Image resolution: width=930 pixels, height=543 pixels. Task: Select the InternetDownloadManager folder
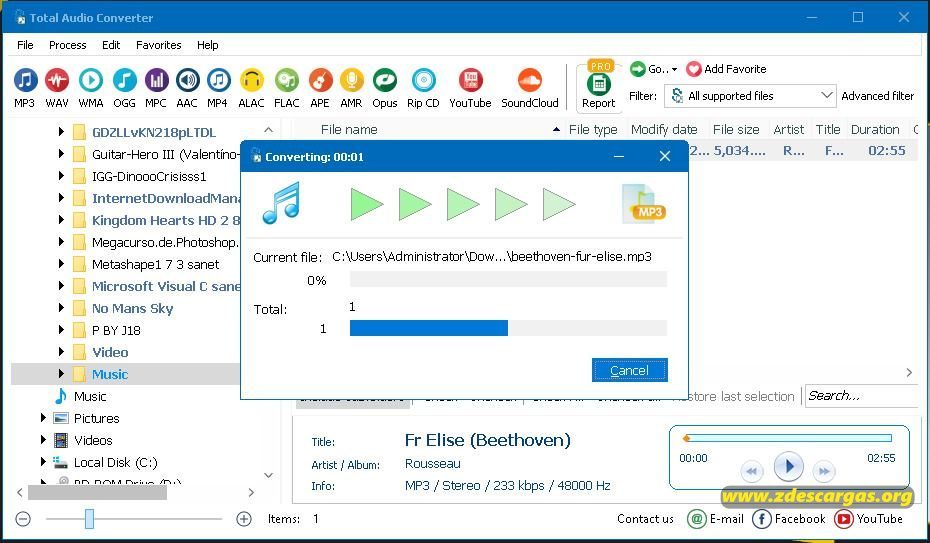(157, 198)
